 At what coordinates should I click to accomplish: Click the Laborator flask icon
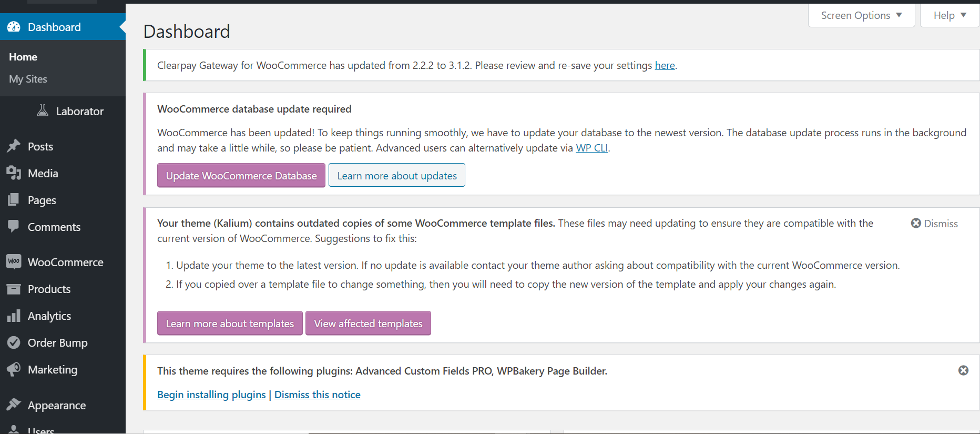pyautogui.click(x=43, y=110)
